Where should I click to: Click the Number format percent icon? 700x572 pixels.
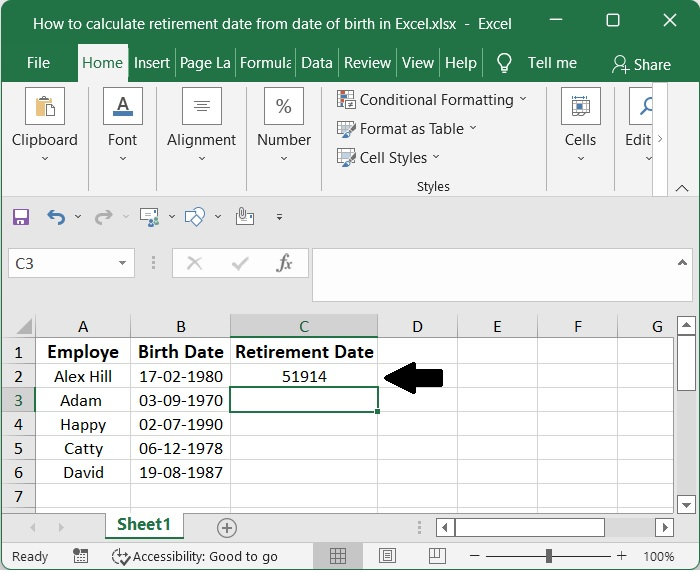point(284,106)
